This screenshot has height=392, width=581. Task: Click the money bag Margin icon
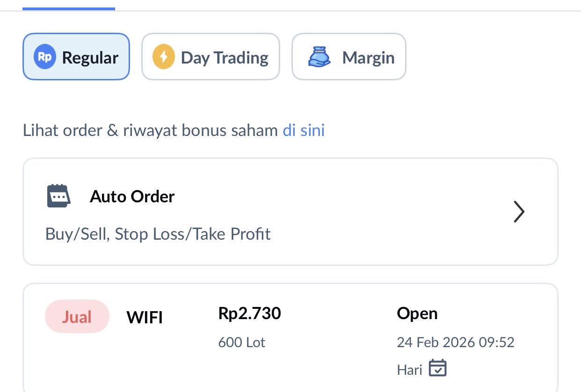319,57
